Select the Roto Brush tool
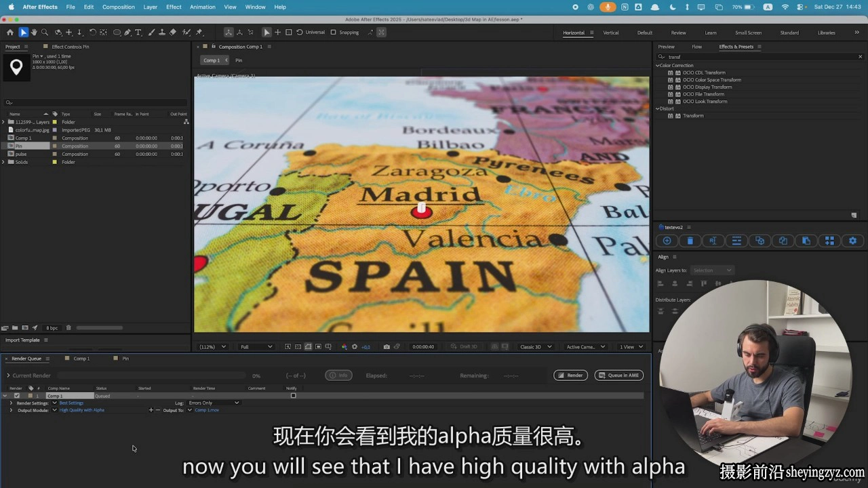 pyautogui.click(x=186, y=32)
